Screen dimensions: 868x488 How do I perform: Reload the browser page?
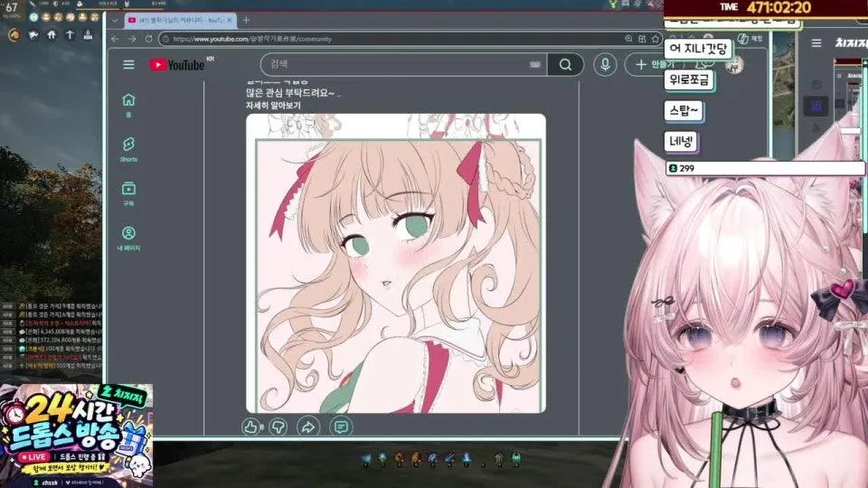(x=148, y=39)
